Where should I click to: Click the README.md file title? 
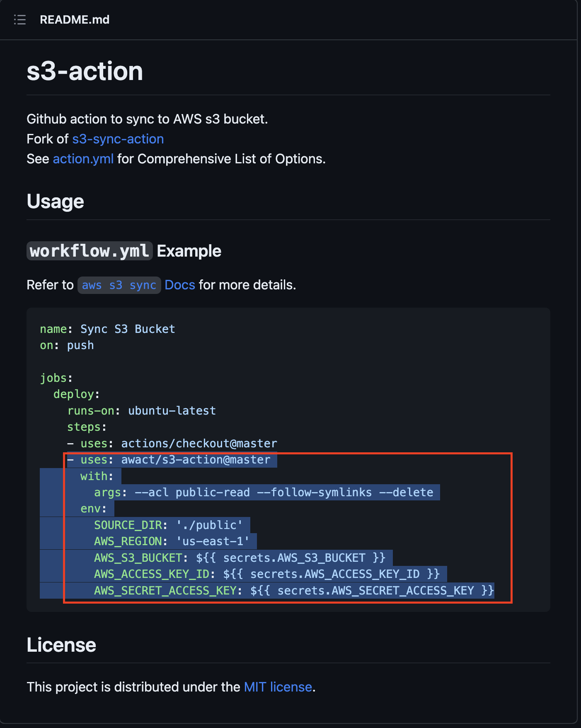[75, 19]
